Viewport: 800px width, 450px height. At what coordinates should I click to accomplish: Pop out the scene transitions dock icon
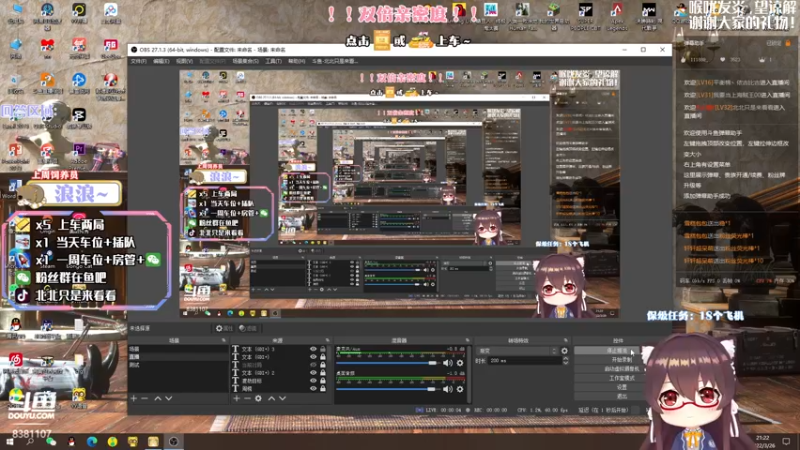(x=565, y=340)
